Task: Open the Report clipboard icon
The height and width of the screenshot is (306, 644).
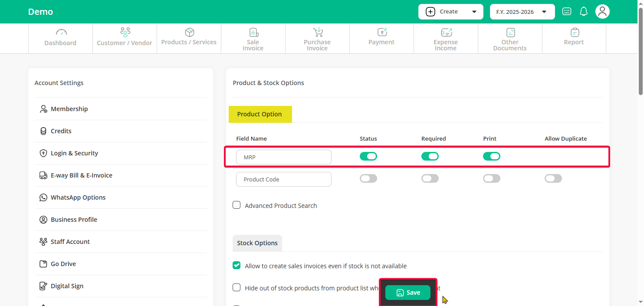Action: click(575, 33)
